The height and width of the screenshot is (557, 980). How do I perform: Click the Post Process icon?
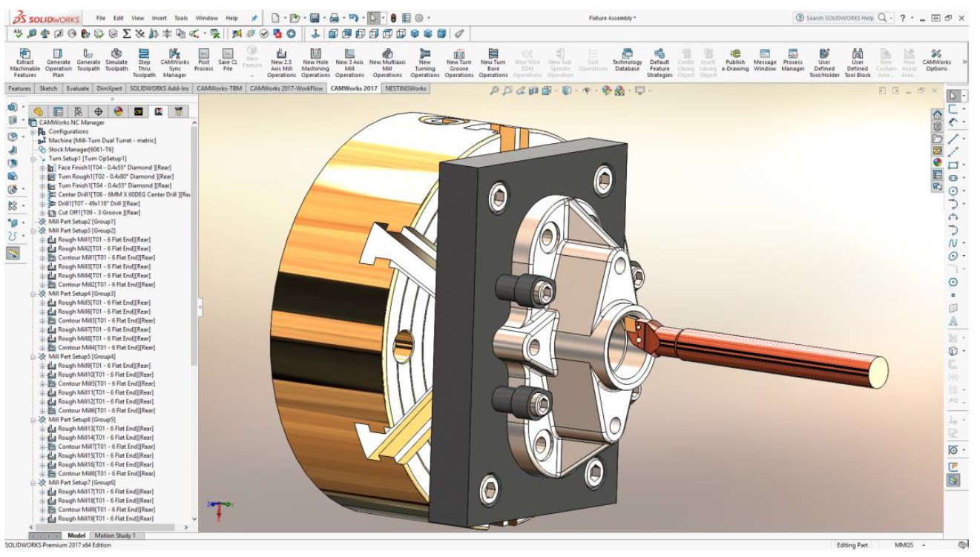pyautogui.click(x=204, y=54)
